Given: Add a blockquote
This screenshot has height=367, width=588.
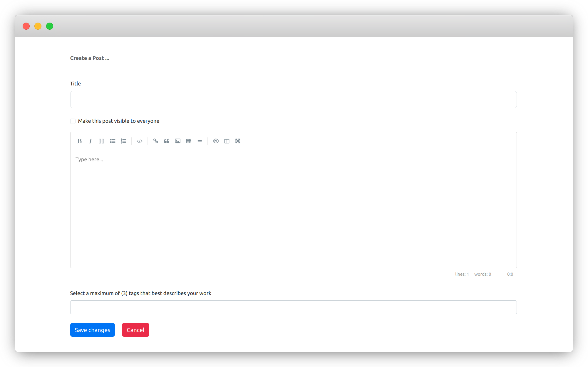Looking at the screenshot, I should (167, 141).
